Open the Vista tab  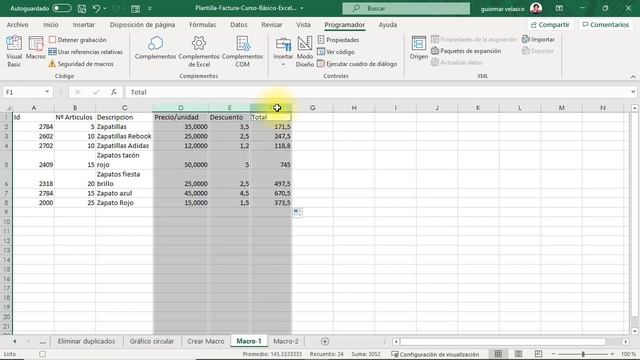point(303,24)
